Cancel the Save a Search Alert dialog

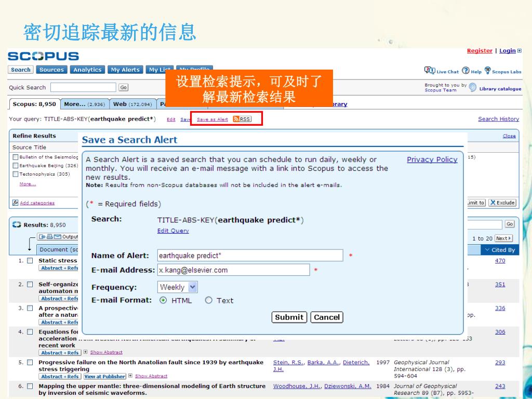tap(327, 317)
